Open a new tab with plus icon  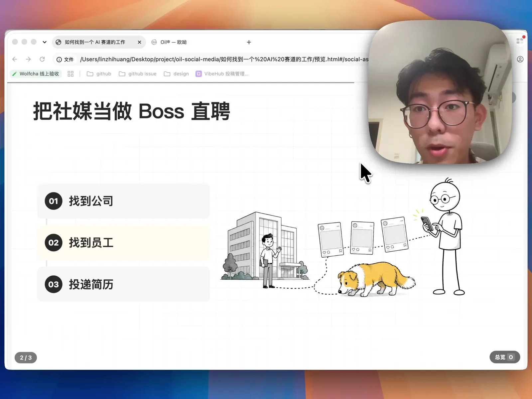249,42
